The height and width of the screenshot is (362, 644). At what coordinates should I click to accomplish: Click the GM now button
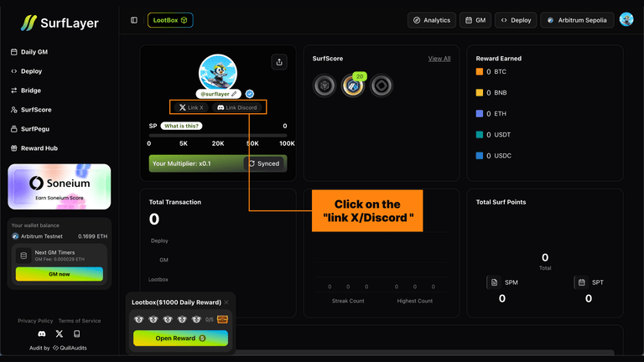pos(60,274)
